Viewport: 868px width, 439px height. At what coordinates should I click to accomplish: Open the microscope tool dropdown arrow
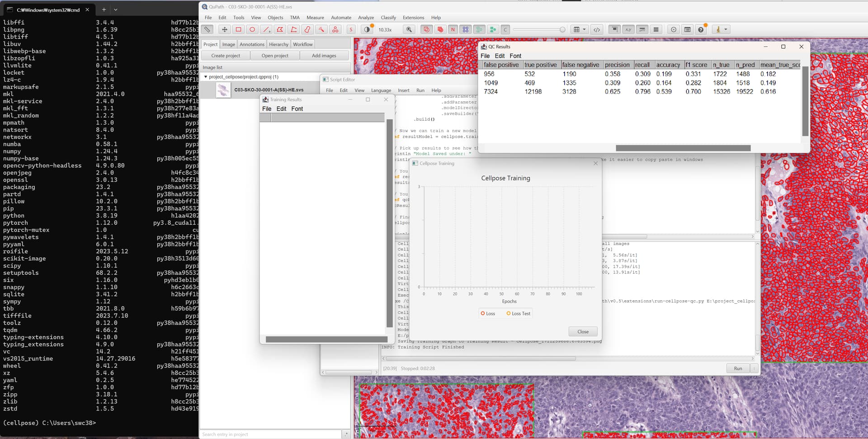click(x=726, y=29)
